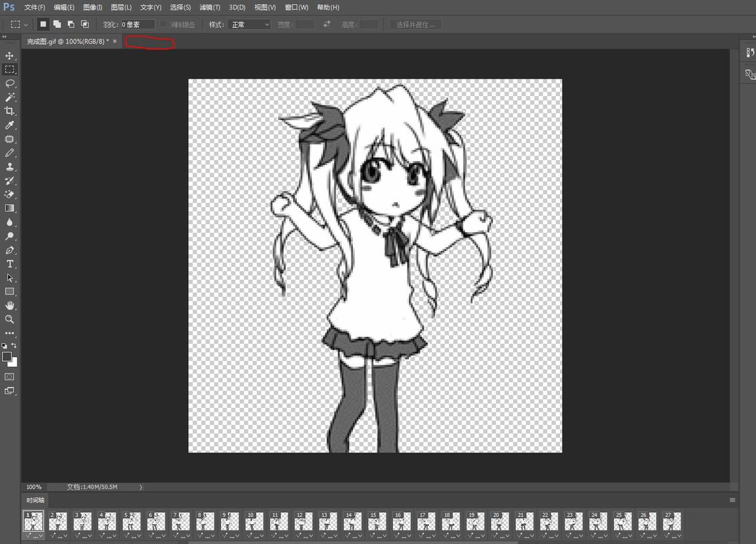Swap foreground and background colors

click(14, 346)
